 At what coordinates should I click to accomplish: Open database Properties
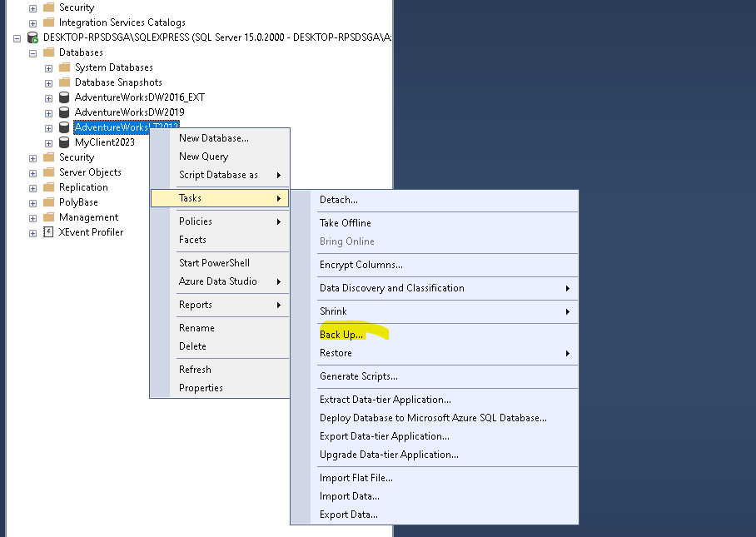(220, 388)
